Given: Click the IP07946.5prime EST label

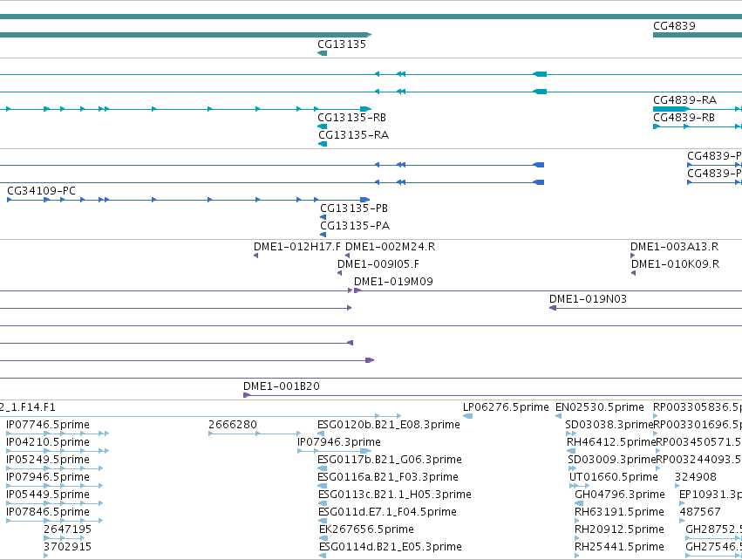Looking at the screenshot, I should pos(48,477).
